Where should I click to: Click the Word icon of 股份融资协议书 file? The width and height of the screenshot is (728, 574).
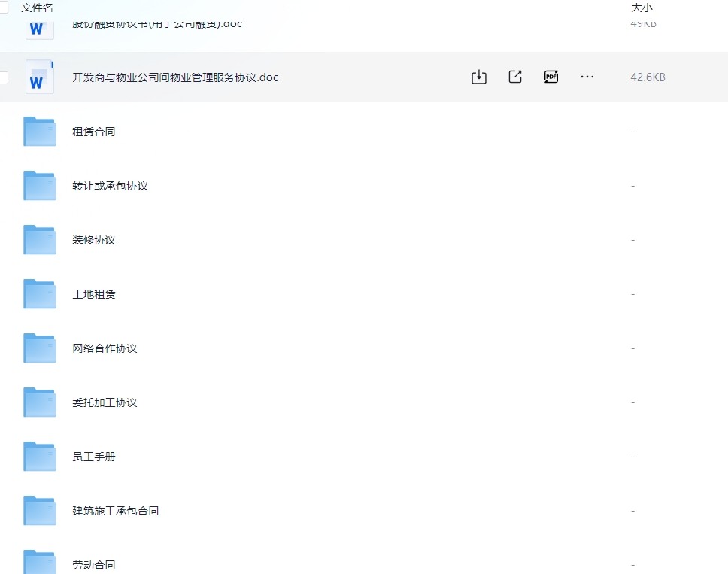(x=39, y=30)
